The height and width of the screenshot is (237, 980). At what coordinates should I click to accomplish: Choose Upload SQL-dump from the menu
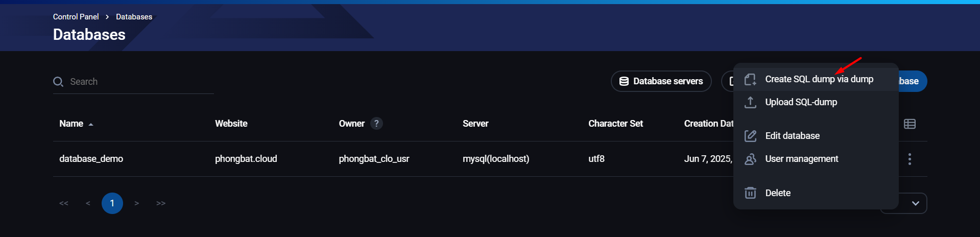(801, 102)
